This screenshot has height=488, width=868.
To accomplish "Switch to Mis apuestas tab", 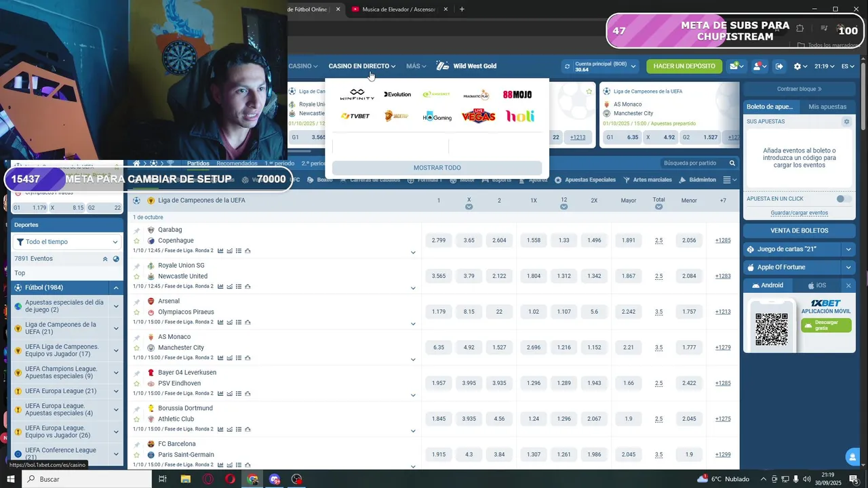I will (x=827, y=106).
